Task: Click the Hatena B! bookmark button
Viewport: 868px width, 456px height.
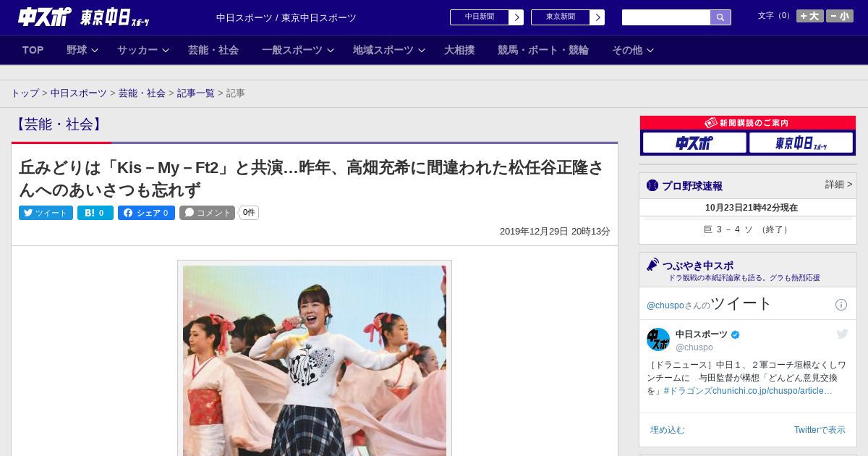Action: [x=95, y=213]
